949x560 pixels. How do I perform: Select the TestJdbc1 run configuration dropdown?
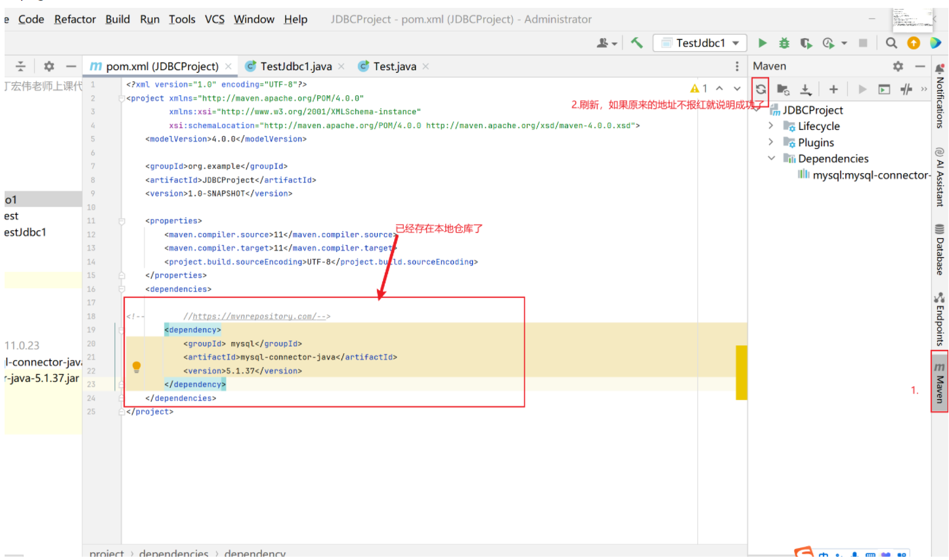tap(700, 43)
